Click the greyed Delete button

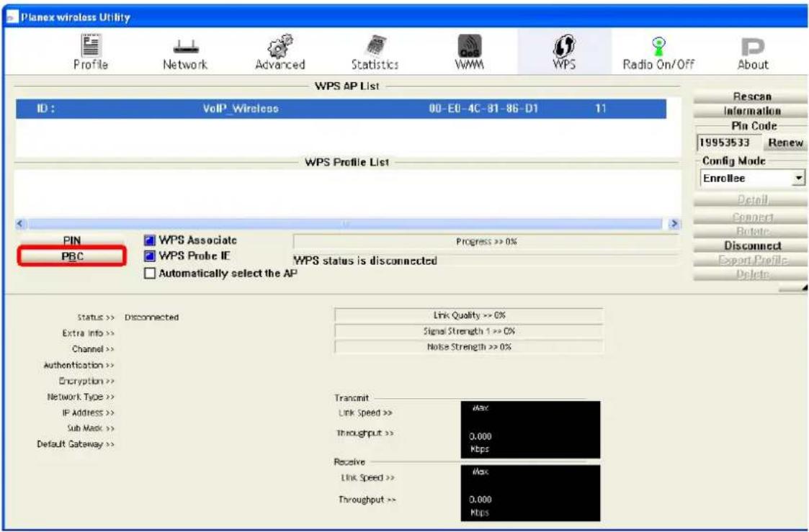tap(752, 274)
